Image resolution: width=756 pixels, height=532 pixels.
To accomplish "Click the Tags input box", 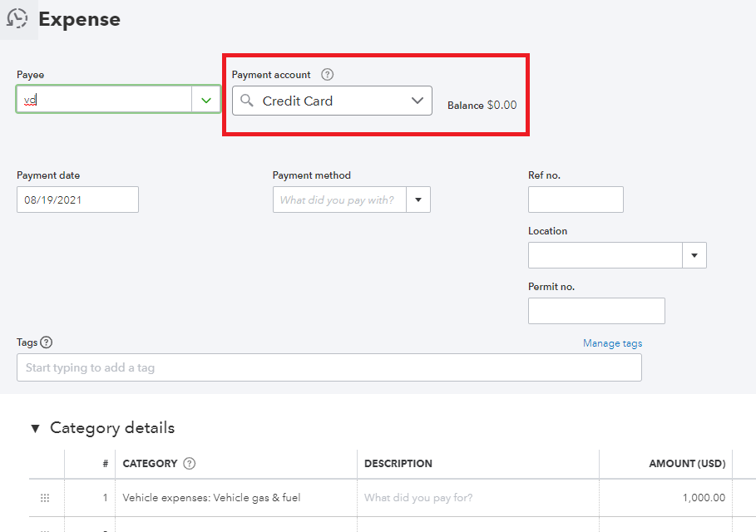I will tap(329, 367).
